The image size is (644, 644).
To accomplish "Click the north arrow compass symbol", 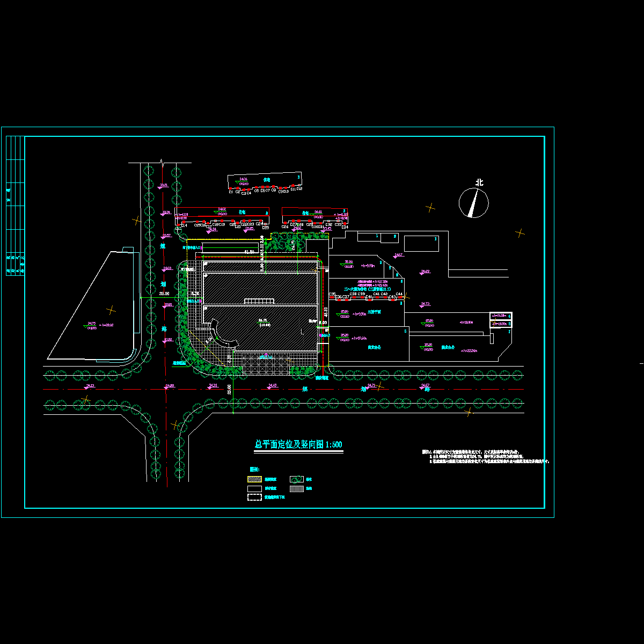I will click(474, 203).
